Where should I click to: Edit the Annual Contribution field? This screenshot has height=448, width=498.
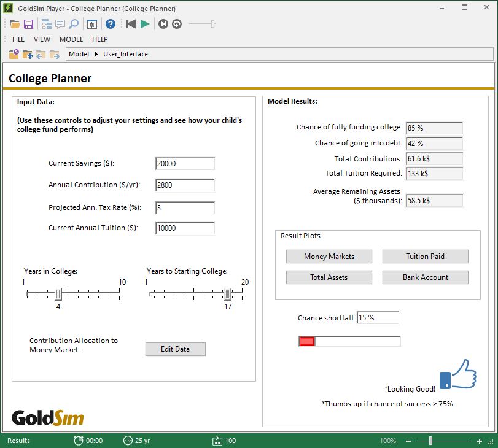coord(185,185)
